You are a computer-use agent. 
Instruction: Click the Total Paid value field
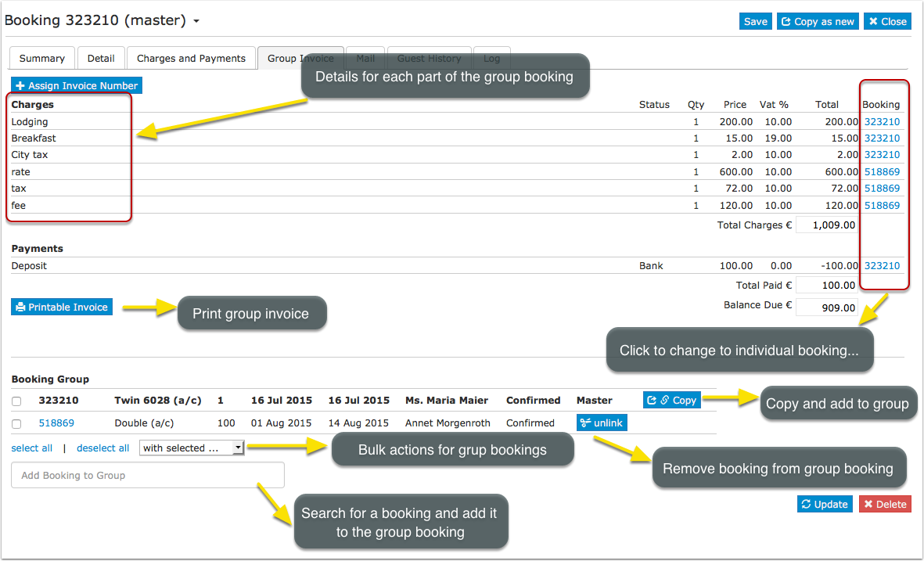click(x=827, y=286)
